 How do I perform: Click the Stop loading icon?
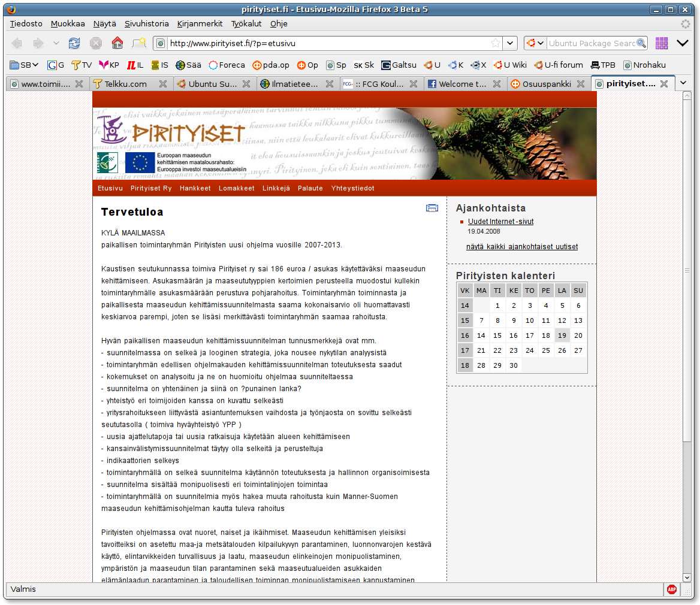[95, 43]
